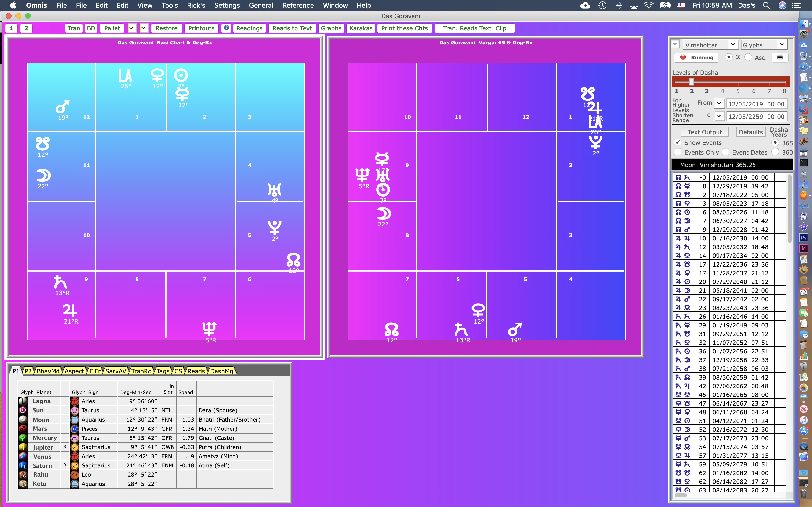812x507 pixels.
Task: Open the Reference menu
Action: point(298,5)
